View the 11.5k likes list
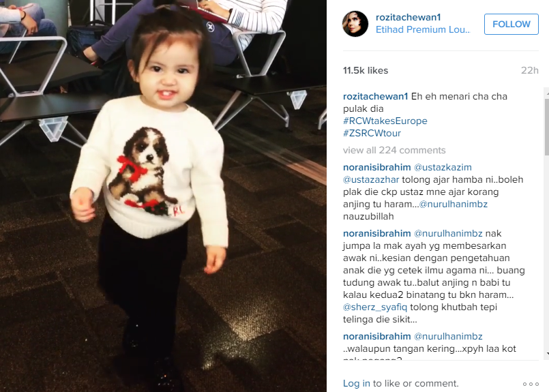 (366, 70)
